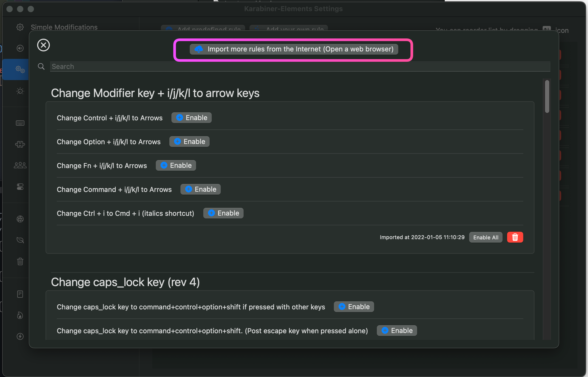Click the Search rules input field
This screenshot has width=588, height=377.
click(300, 67)
